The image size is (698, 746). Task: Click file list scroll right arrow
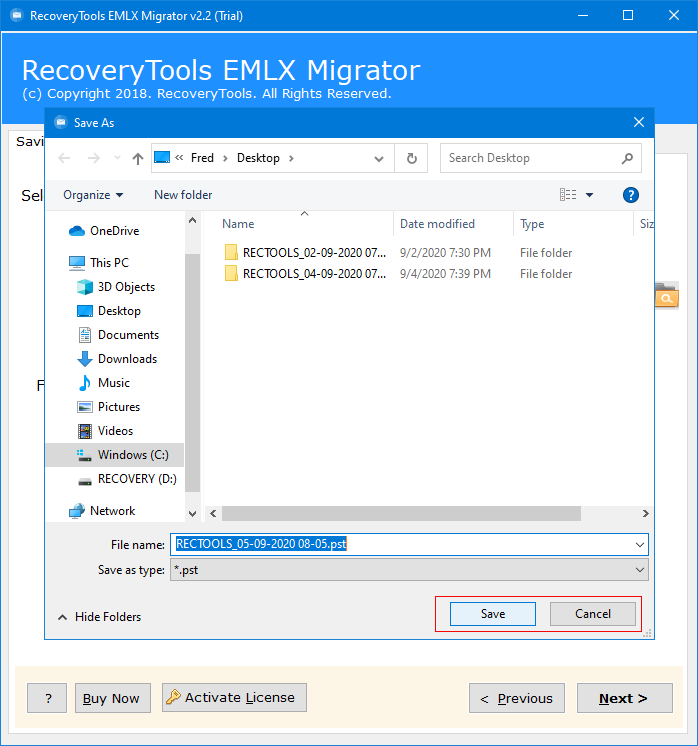click(645, 513)
